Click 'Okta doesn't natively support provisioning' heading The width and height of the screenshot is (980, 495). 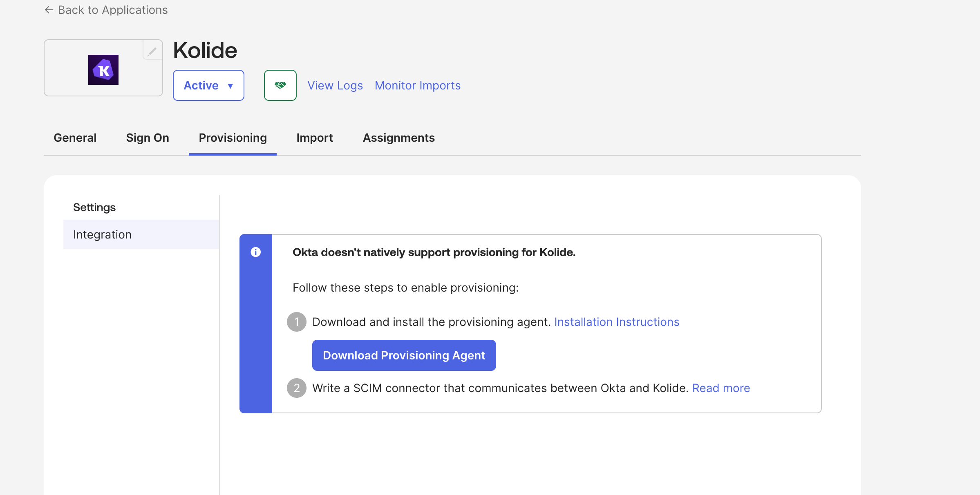coord(434,252)
